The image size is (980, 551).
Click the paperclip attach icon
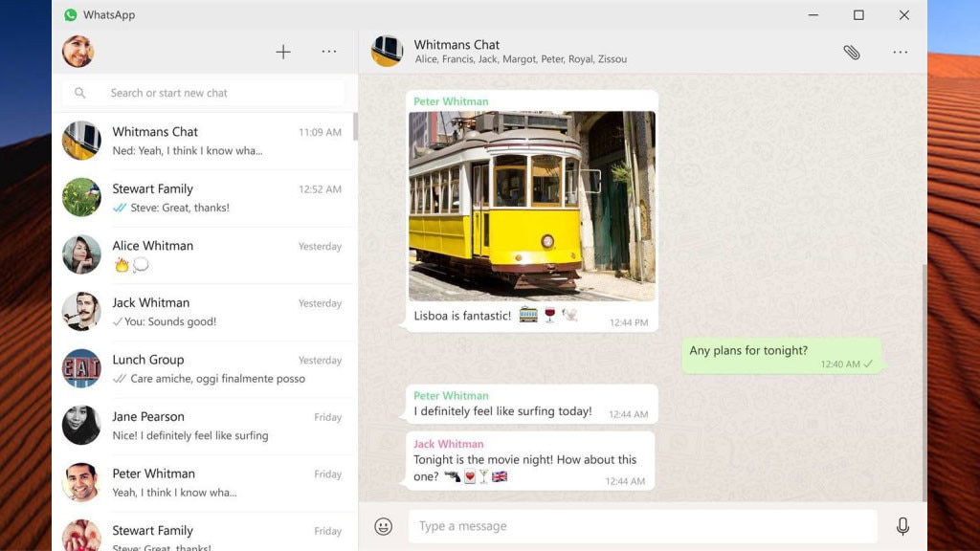[x=851, y=52]
